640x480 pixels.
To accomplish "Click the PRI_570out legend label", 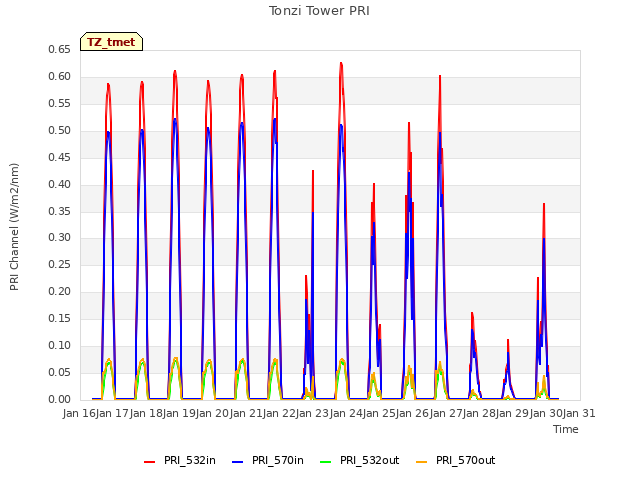I will pyautogui.click(x=466, y=460).
